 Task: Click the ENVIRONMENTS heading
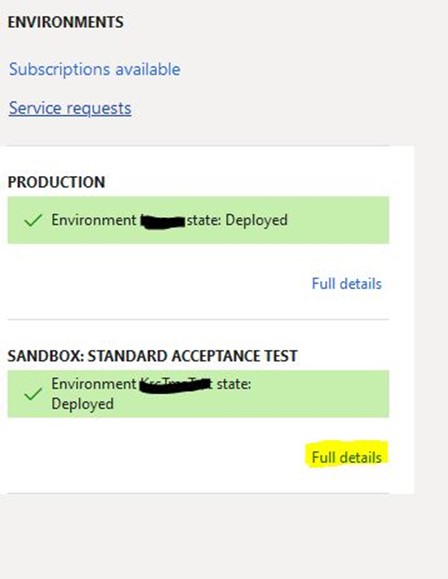[66, 22]
